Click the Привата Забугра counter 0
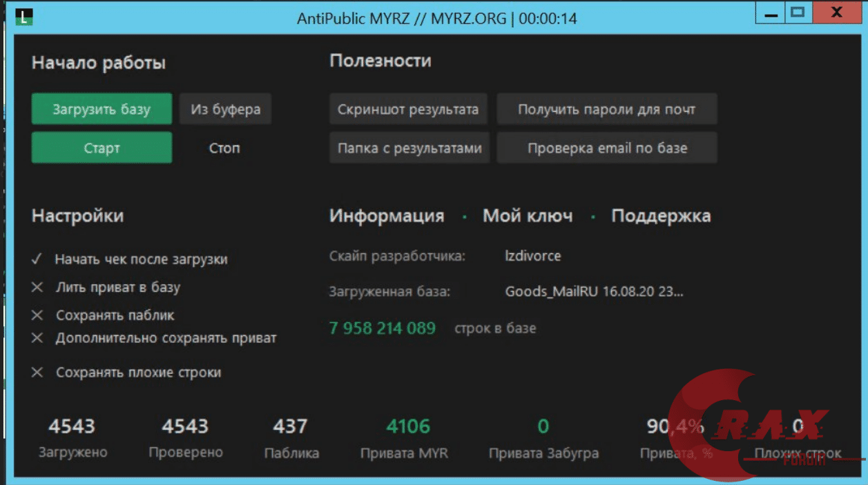 click(543, 426)
